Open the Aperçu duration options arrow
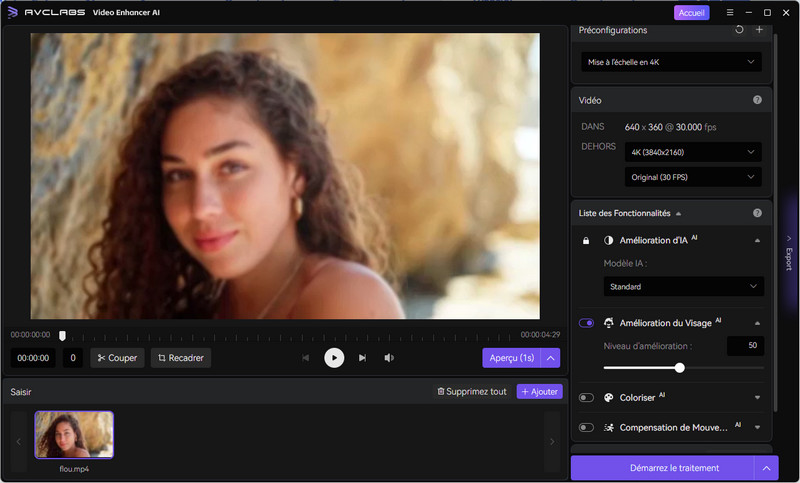Viewport: 800px width, 483px height. click(551, 358)
